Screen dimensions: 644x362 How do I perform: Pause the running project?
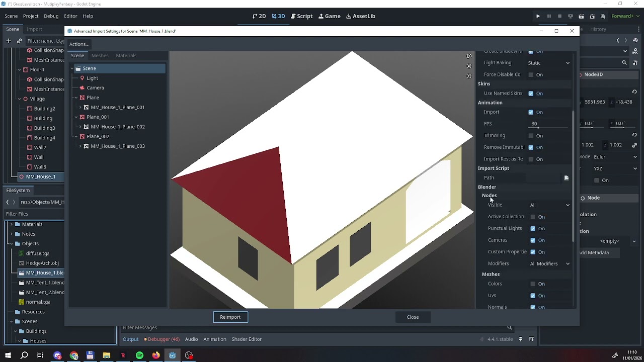pyautogui.click(x=549, y=16)
